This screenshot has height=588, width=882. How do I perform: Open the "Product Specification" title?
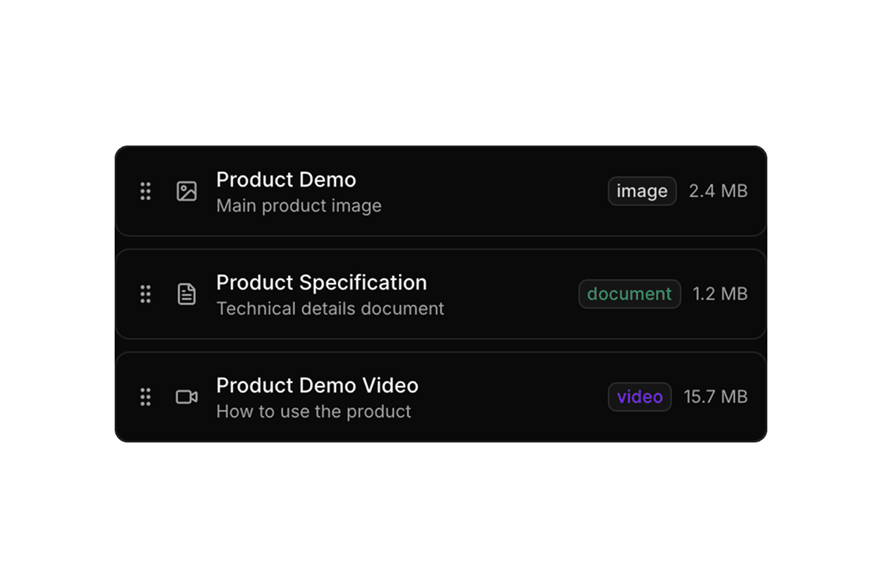pyautogui.click(x=321, y=283)
